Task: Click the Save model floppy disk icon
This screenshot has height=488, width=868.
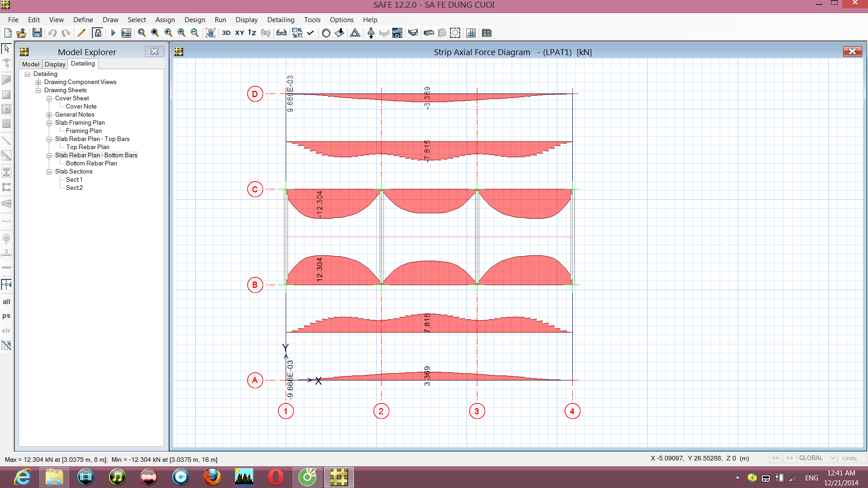Action: [x=37, y=33]
